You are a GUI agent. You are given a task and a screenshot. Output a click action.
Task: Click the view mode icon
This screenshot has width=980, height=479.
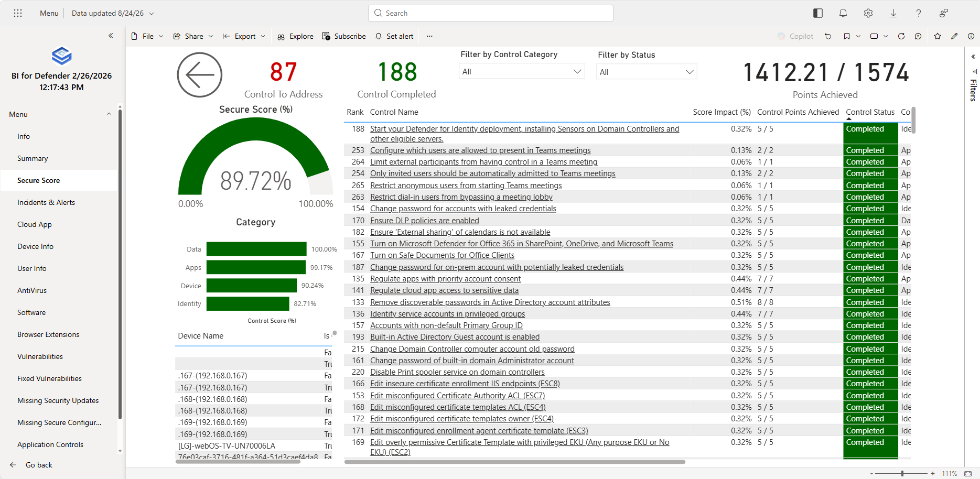point(874,36)
